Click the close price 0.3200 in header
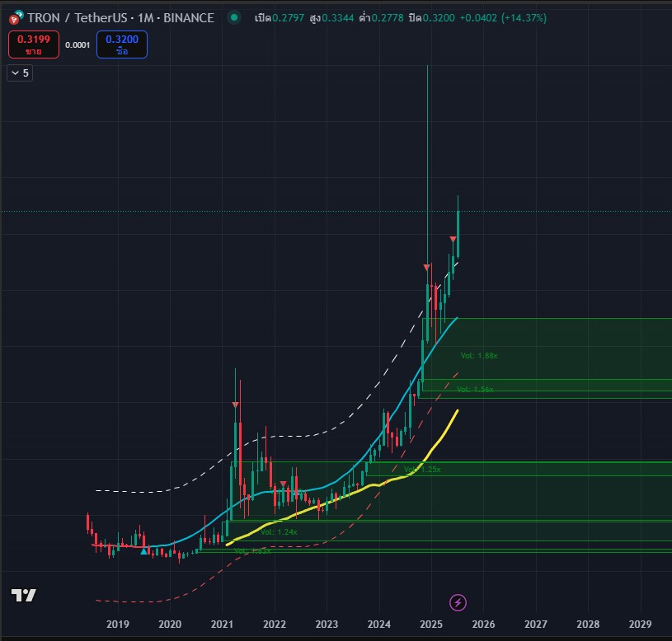Screen dimensions: 672x641 439,18
